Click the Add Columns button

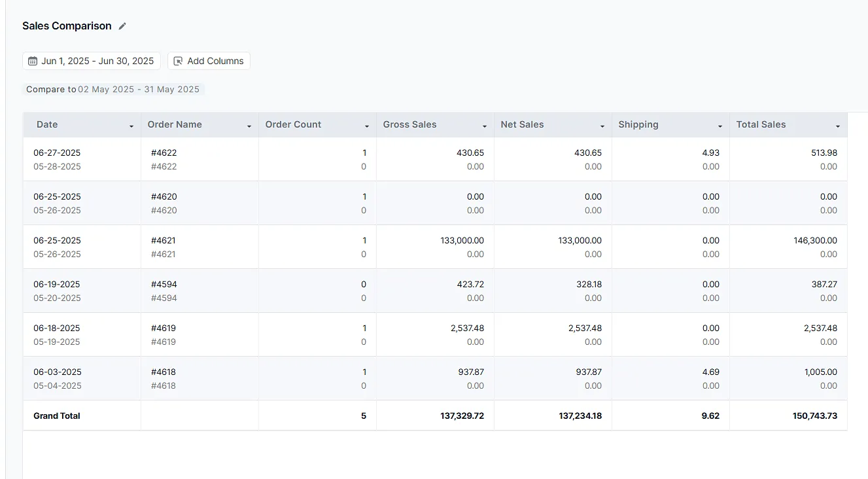click(x=209, y=61)
